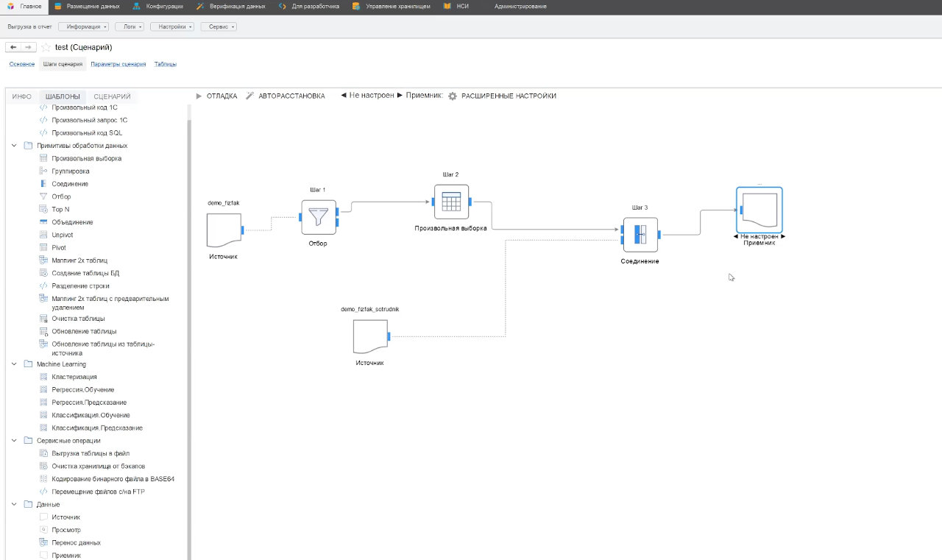Select the Произвольная выборка table node

point(451,202)
